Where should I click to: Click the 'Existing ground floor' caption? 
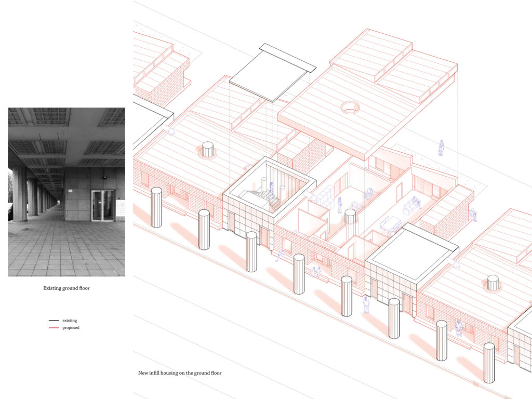point(66,287)
